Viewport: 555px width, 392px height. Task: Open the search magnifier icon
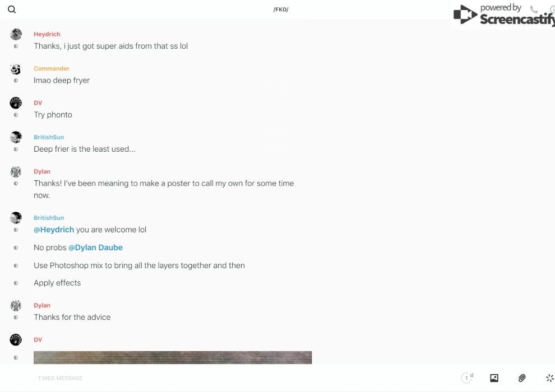click(12, 10)
